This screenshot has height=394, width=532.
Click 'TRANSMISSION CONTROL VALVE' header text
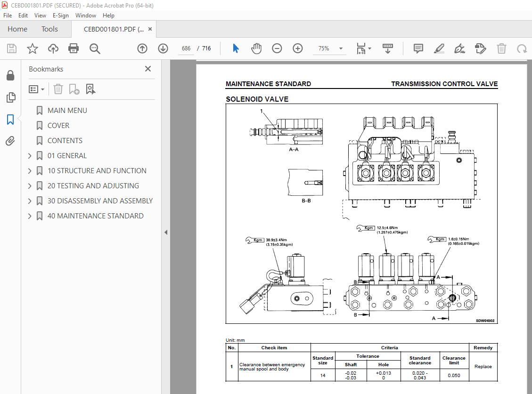tap(444, 84)
